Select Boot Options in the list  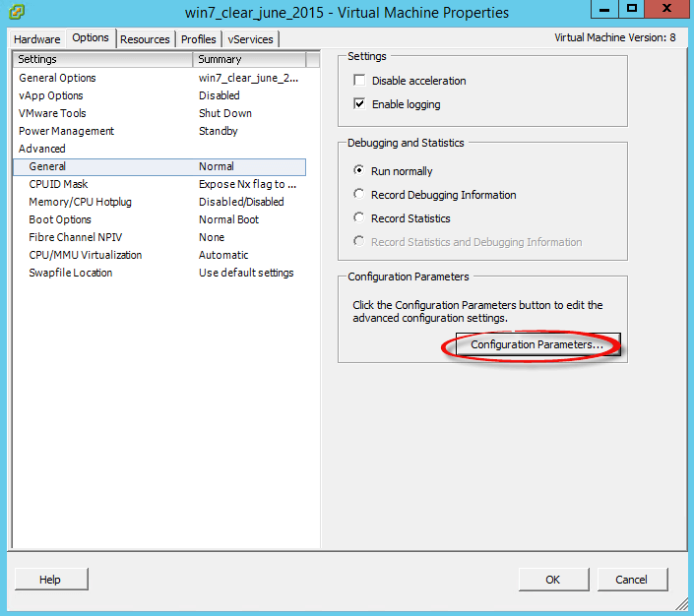pyautogui.click(x=159, y=219)
